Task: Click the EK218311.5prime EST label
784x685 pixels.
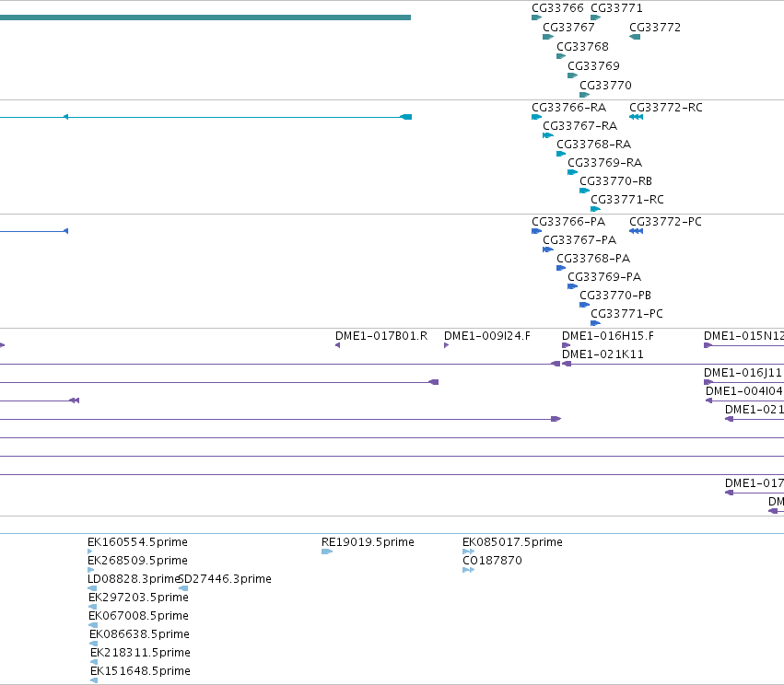Action: (141, 654)
